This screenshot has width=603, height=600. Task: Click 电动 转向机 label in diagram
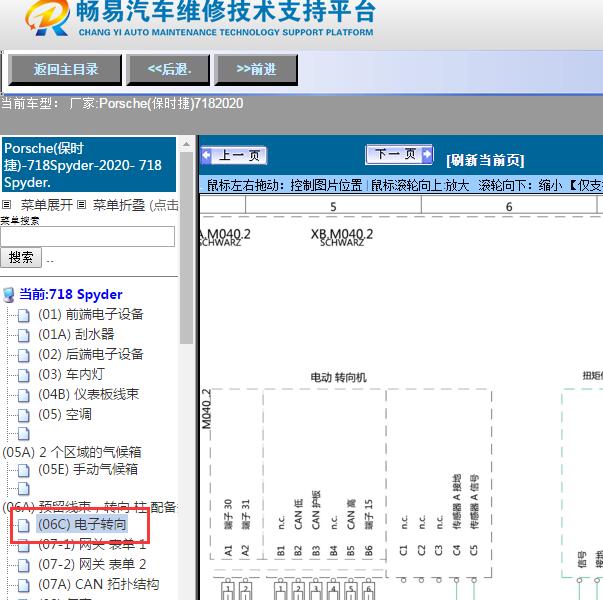pyautogui.click(x=338, y=377)
